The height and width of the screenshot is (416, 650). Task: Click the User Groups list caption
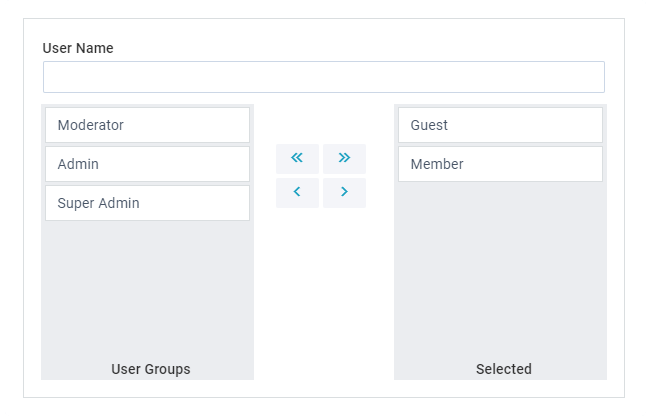[151, 369]
